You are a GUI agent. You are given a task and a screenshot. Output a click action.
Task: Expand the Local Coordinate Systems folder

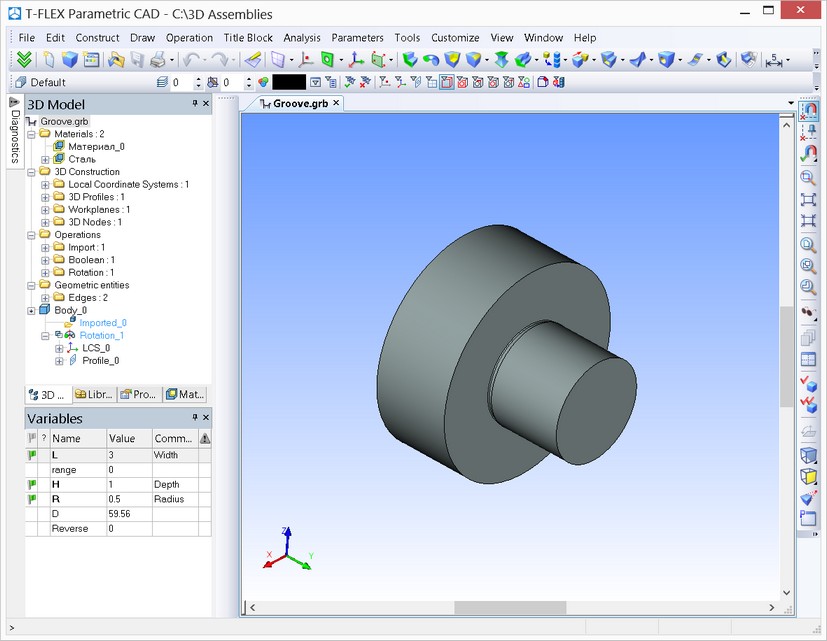click(x=45, y=185)
